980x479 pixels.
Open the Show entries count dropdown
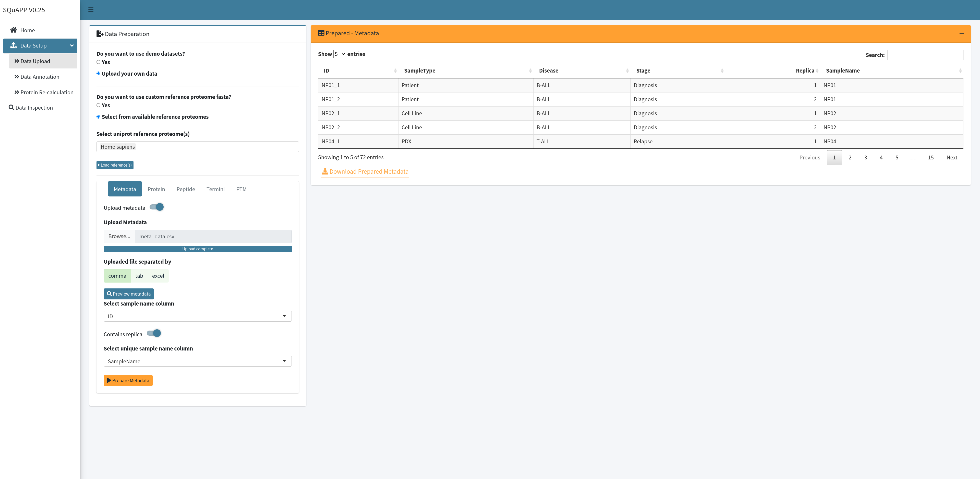tap(339, 54)
